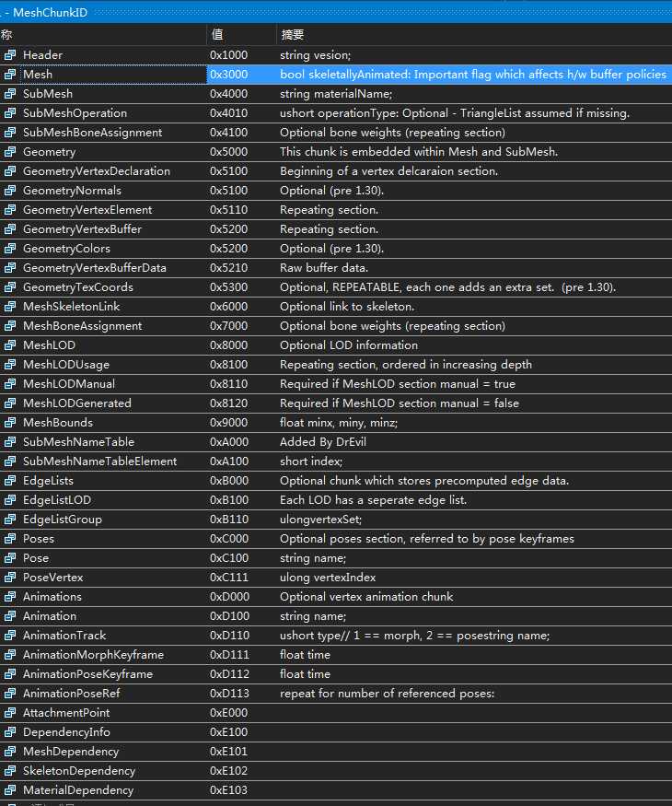The image size is (672, 806).
Task: Select the Animations member name
Action: 52,597
